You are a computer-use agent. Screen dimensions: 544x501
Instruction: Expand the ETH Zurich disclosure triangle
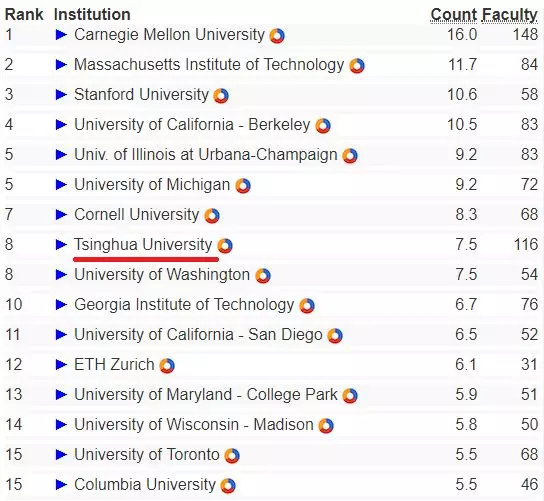click(x=61, y=364)
